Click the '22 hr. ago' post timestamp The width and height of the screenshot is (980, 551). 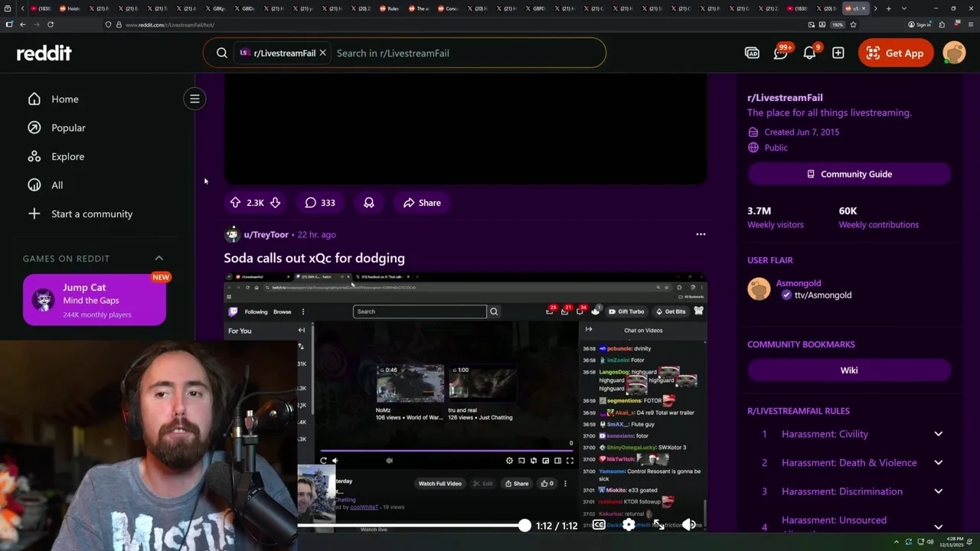[x=316, y=234]
